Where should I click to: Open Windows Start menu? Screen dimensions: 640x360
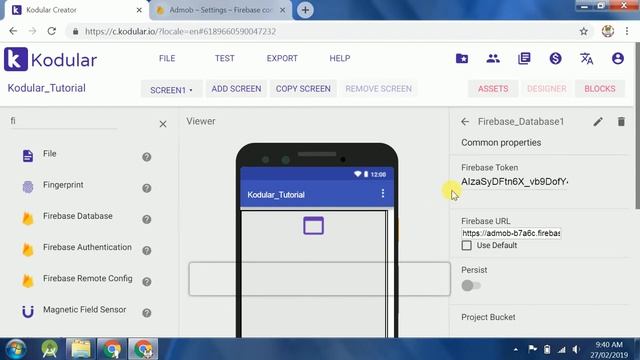point(16,349)
